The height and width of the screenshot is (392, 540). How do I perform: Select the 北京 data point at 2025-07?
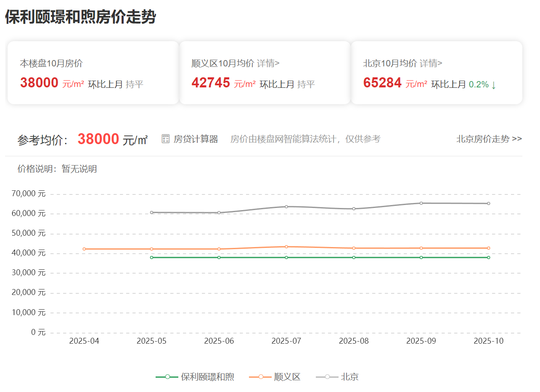point(286,206)
